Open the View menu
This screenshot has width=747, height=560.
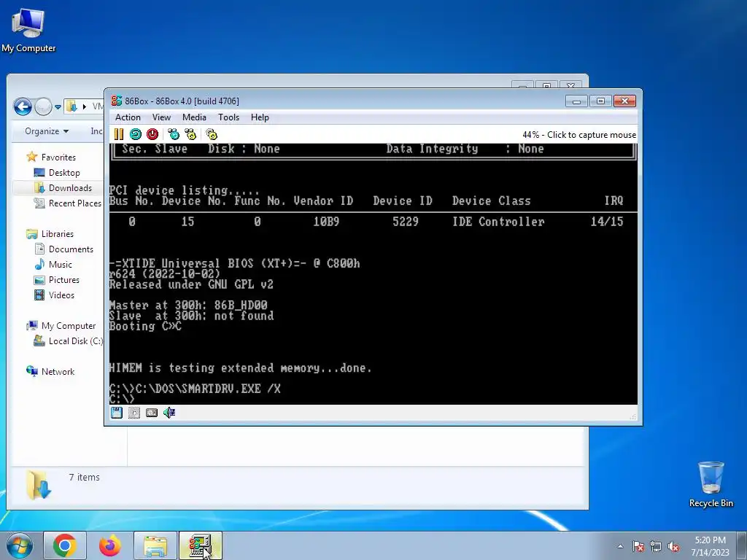coord(161,117)
